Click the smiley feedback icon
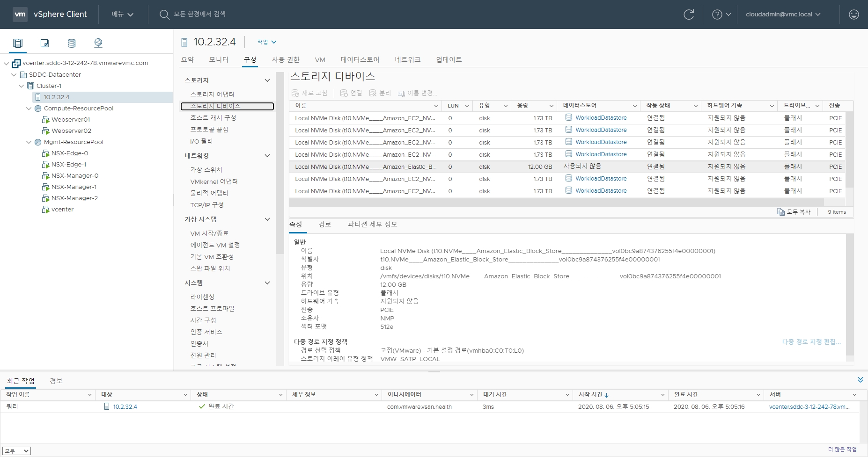 [854, 15]
